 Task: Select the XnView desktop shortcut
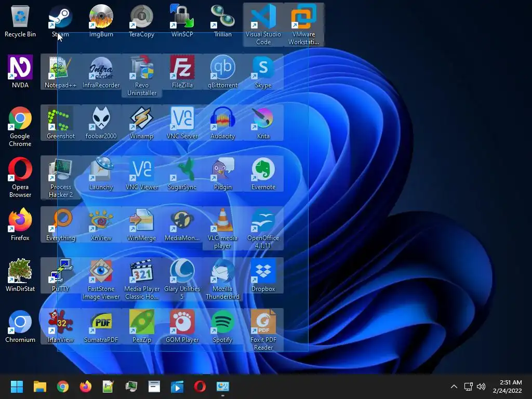tap(101, 224)
